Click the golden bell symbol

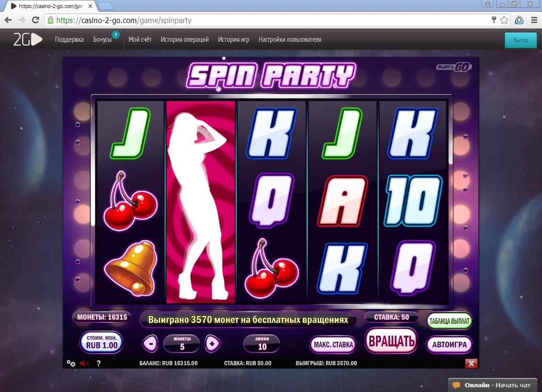click(x=131, y=268)
